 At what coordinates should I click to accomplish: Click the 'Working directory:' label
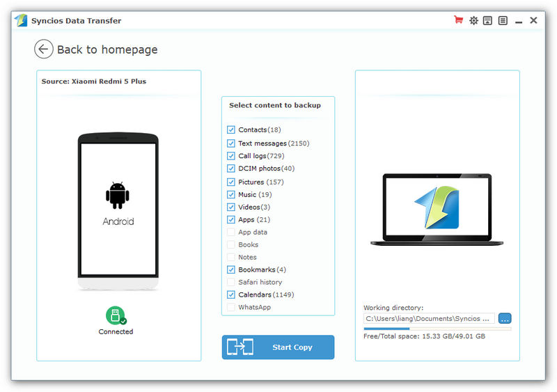[393, 308]
